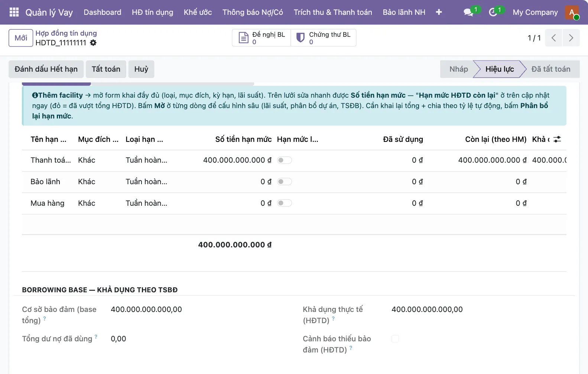Open the chat messages icon

(x=468, y=12)
